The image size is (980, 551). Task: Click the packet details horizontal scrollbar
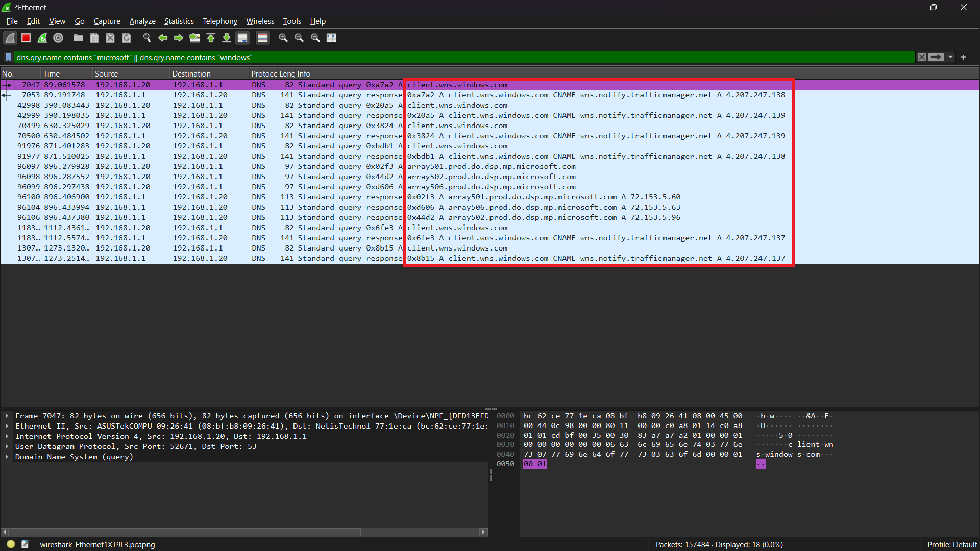(185, 532)
